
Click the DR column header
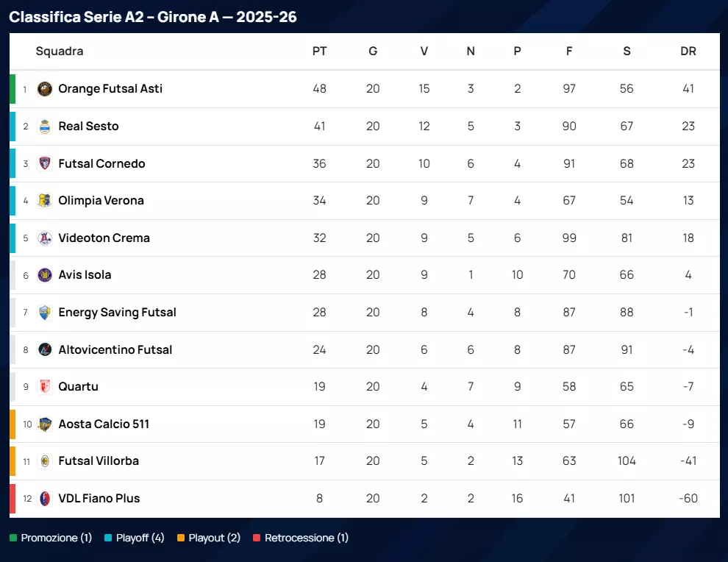(688, 51)
